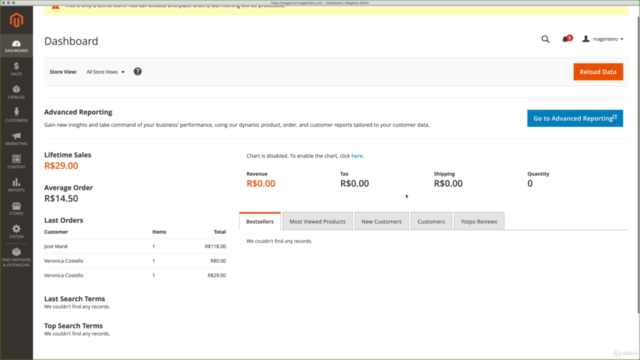640x360 pixels.
Task: Open Find Partners & Extensions
Action: point(16,258)
